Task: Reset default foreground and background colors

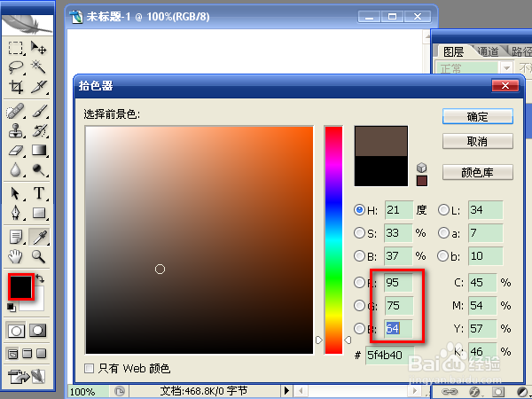Action: click(11, 307)
